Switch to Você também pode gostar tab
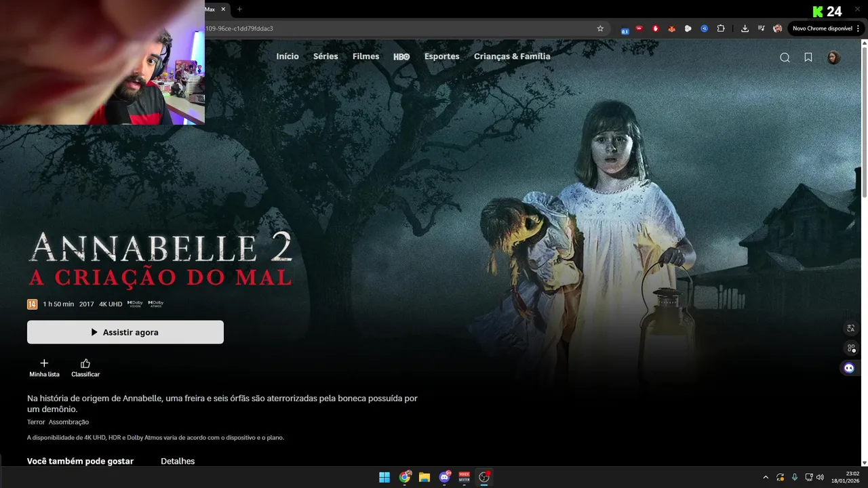Screen dimensions: 868x488 coord(80,461)
